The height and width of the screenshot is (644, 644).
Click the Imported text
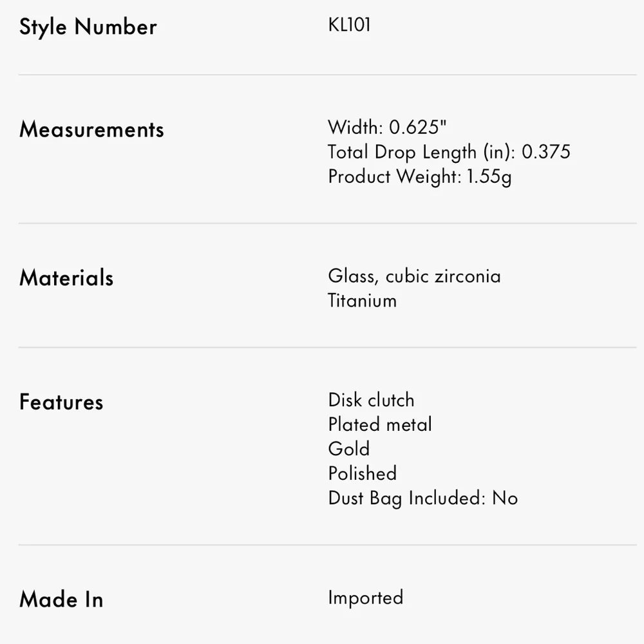[366, 598]
